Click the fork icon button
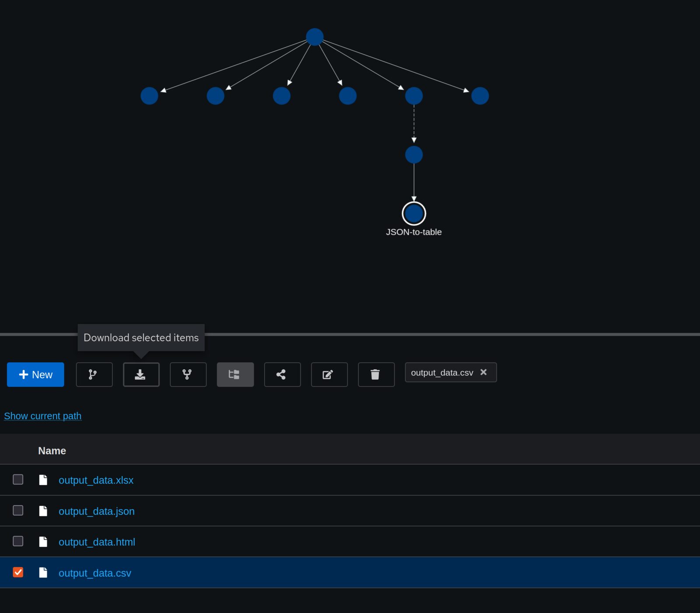 tap(188, 375)
